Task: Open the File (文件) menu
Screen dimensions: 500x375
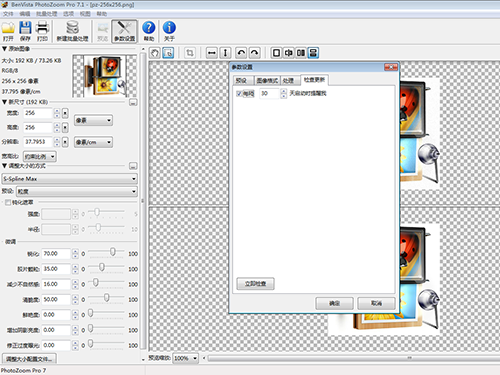Action: (x=8, y=14)
